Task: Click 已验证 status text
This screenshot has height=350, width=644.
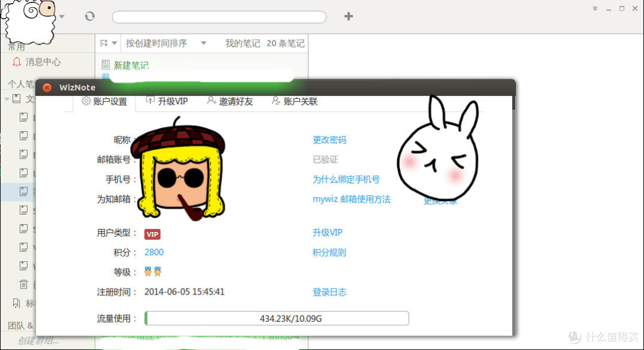Action: coord(326,159)
